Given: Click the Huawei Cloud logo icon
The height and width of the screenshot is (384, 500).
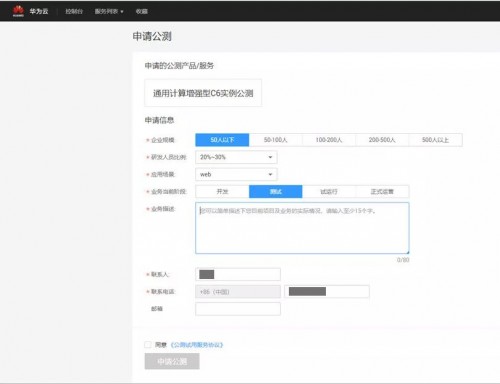Looking at the screenshot, I should 18,11.
